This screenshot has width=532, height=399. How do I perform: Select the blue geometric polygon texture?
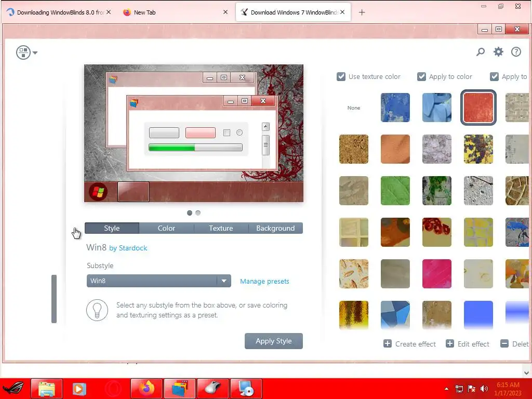point(395,315)
